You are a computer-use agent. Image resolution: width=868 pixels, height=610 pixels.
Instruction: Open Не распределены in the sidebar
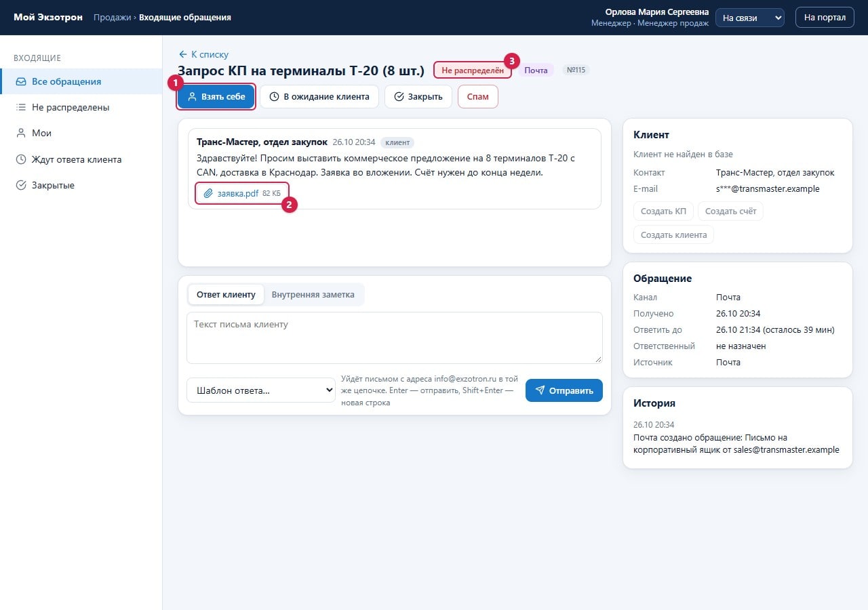pos(81,107)
